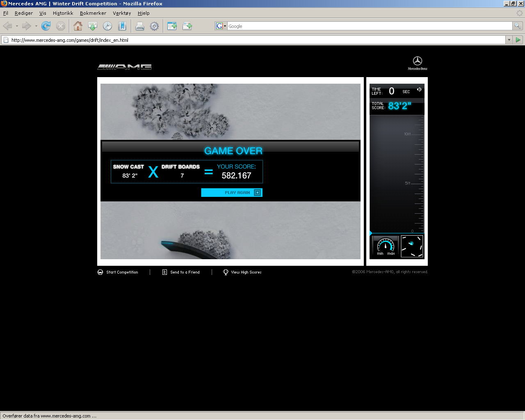525x420 pixels.
Task: Open the Bokmerker menu
Action: click(x=93, y=13)
